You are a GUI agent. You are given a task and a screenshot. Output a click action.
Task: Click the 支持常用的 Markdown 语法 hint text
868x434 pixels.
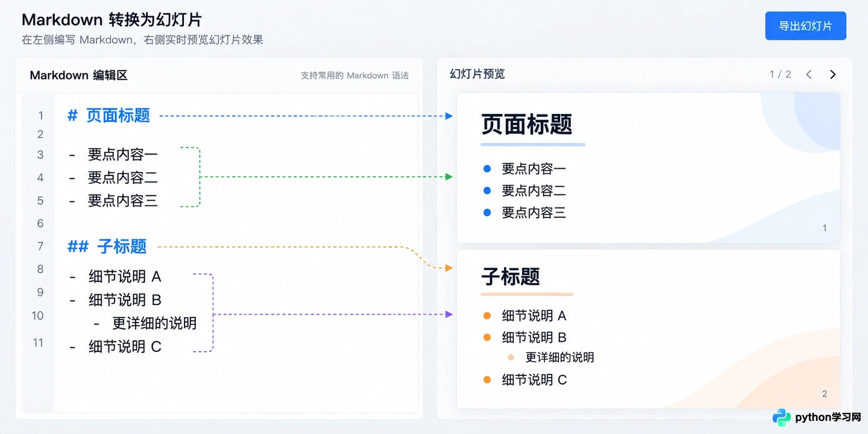point(354,75)
